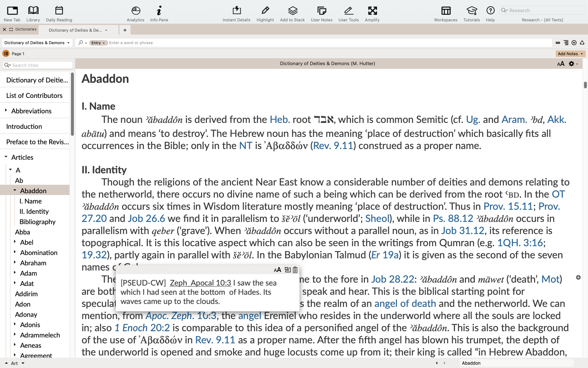
Task: Open Workspaces from the toolbar
Action: [x=445, y=14]
